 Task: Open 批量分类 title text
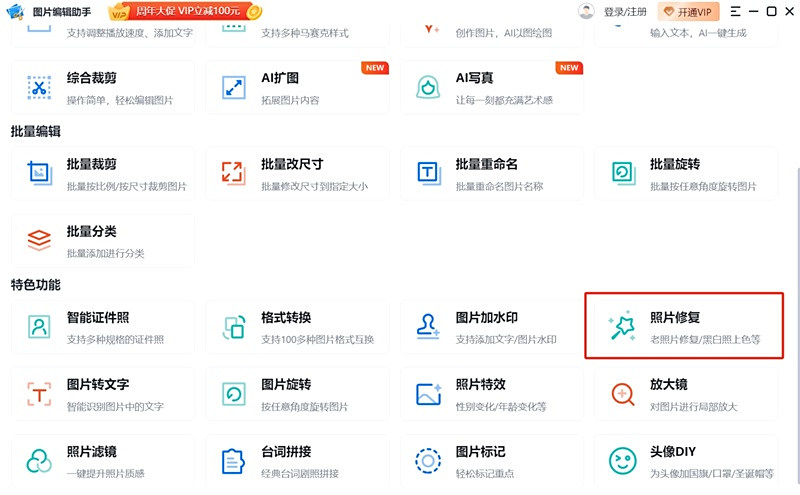(92, 232)
